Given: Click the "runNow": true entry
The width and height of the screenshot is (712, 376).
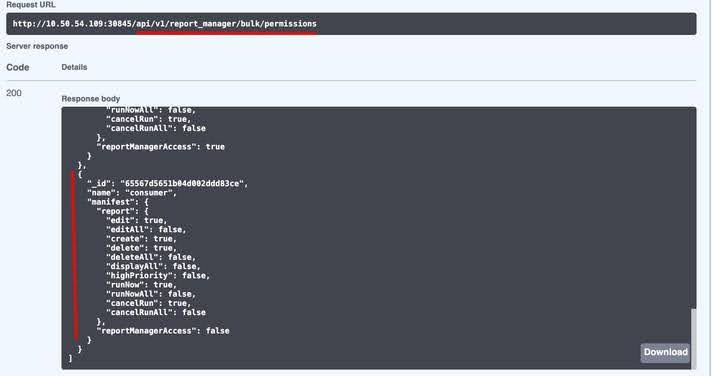Looking at the screenshot, I should pos(141,285).
